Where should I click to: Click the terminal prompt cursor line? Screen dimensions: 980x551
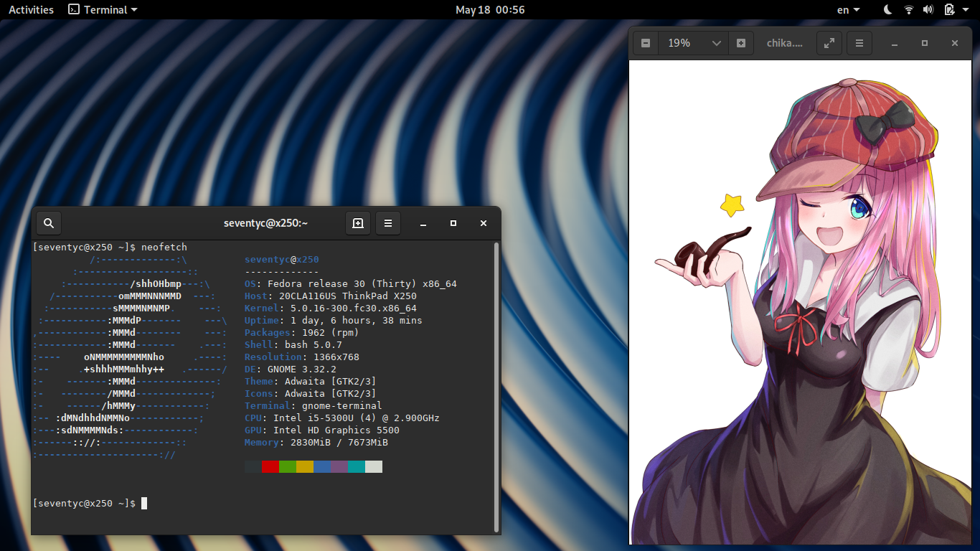(x=90, y=504)
